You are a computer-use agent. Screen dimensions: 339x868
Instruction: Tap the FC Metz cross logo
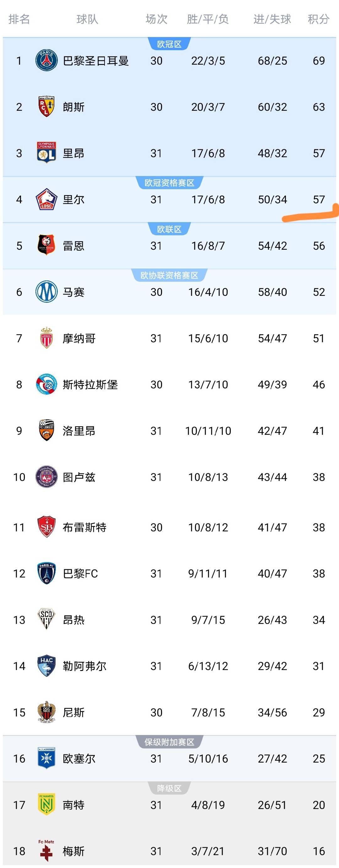[x=46, y=850]
